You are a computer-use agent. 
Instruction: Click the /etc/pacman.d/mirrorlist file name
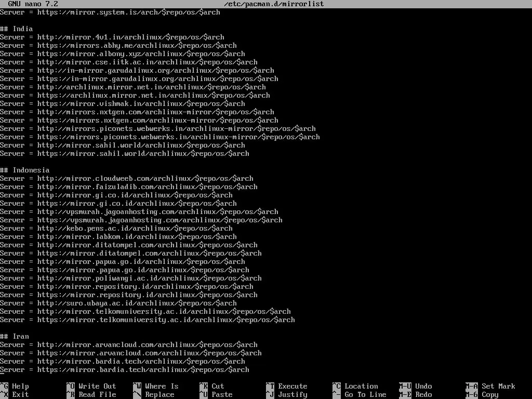tap(274, 4)
